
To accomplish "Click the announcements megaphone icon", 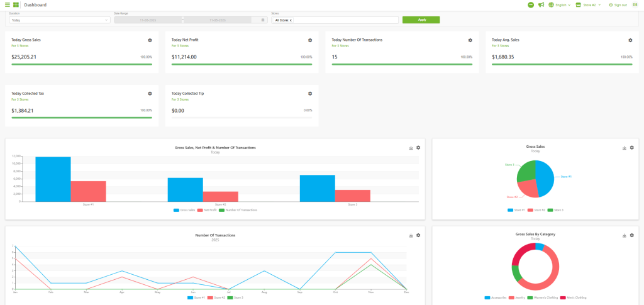I will point(540,5).
